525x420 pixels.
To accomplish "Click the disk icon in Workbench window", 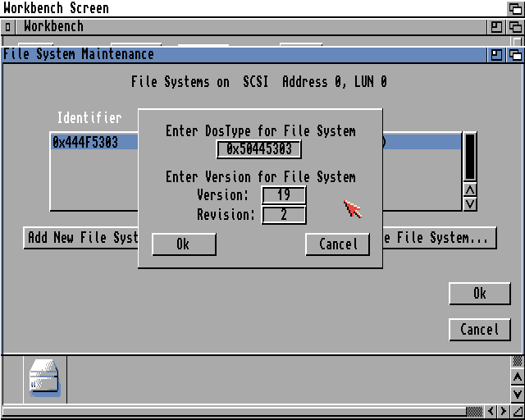I will [x=44, y=379].
